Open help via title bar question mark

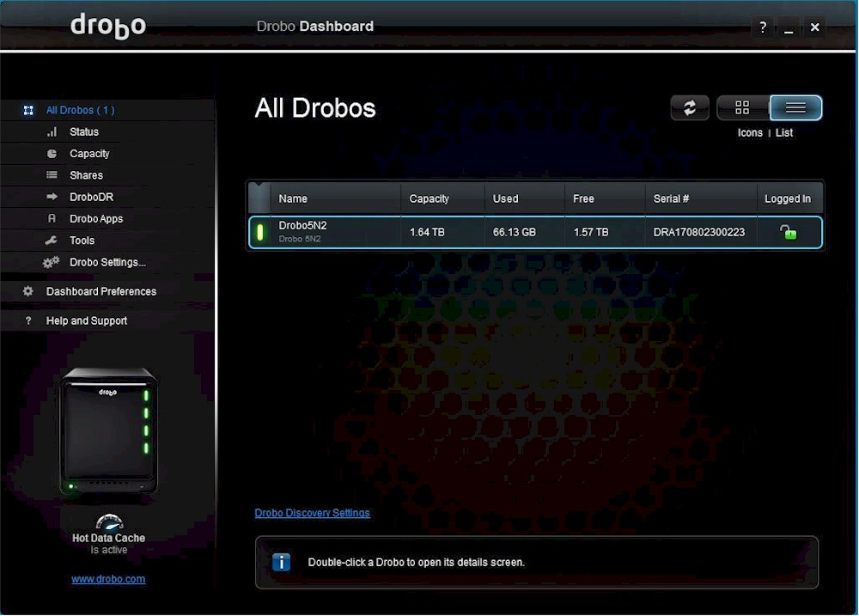pos(763,27)
